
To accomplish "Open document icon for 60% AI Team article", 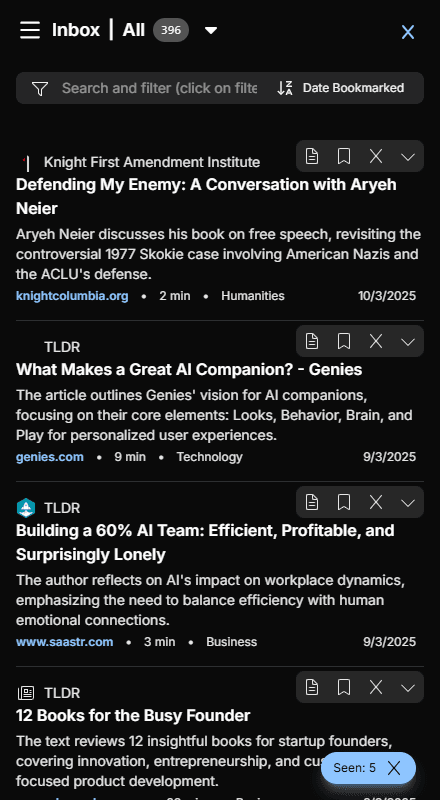I will (312, 503).
